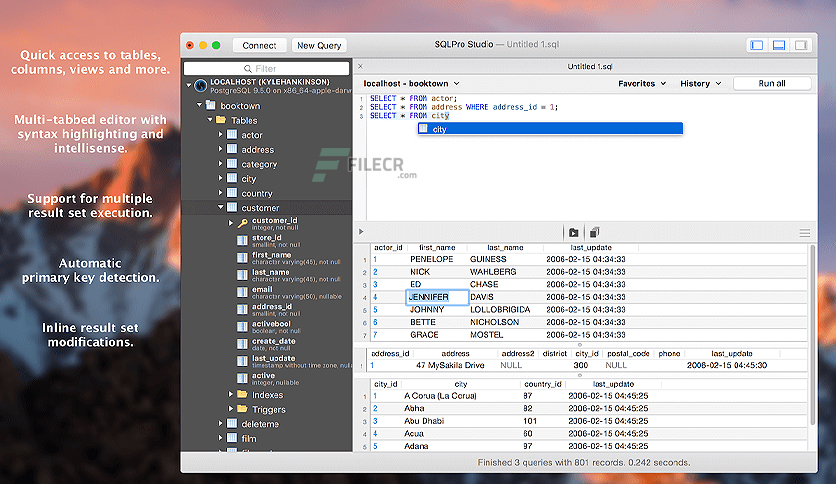The width and height of the screenshot is (836, 484).
Task: Collapse the booktown database node
Action: 199,105
